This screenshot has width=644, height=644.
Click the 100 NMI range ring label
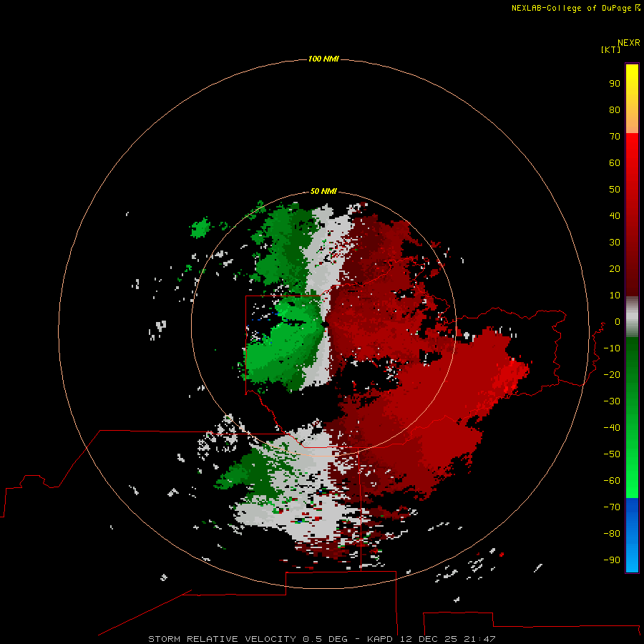click(323, 59)
